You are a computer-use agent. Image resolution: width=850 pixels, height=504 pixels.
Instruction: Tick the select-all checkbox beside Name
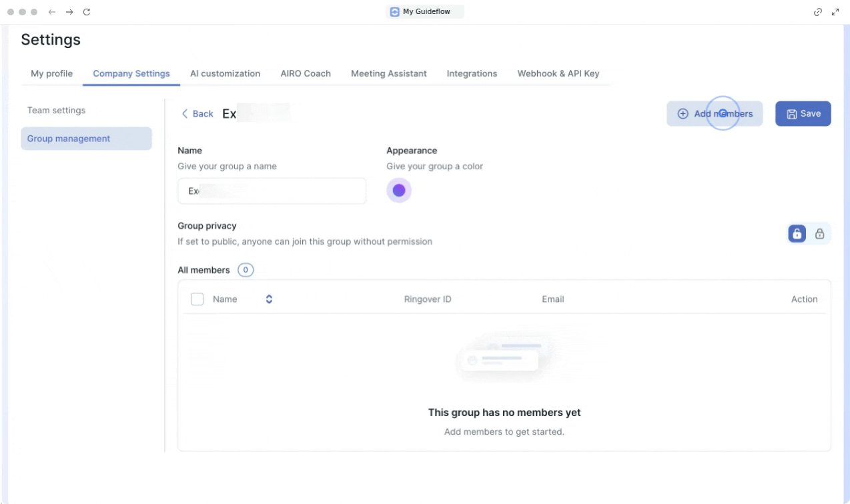click(x=197, y=299)
